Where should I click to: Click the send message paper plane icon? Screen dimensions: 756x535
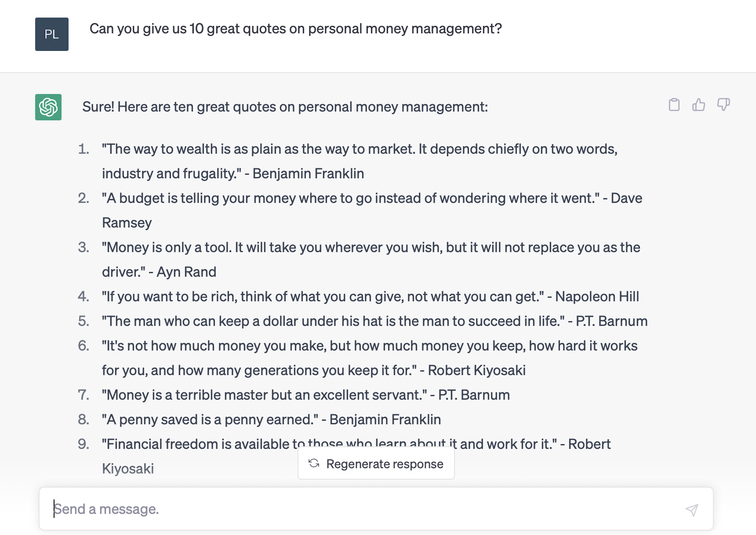(x=692, y=510)
